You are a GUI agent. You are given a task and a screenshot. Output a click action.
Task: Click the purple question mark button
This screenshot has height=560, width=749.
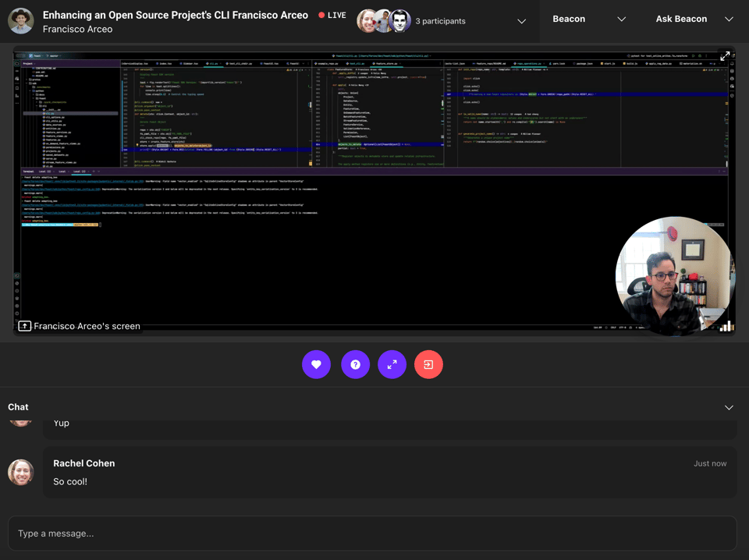coord(355,364)
